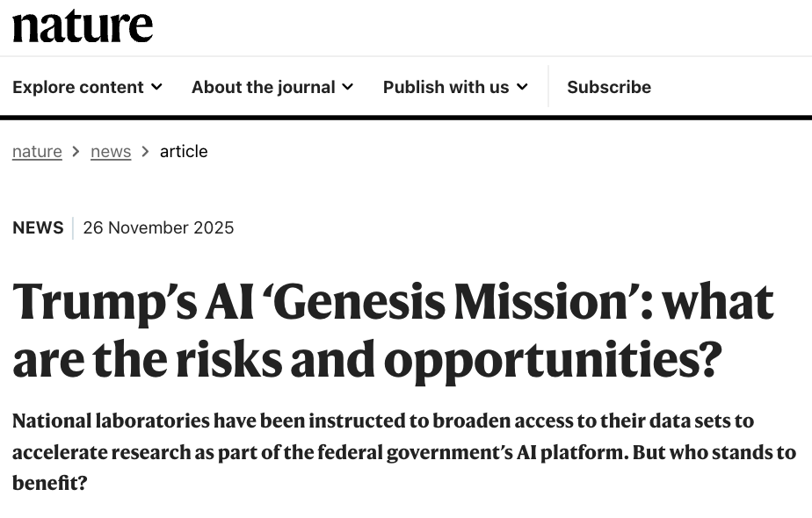The width and height of the screenshot is (812, 518).
Task: Click 'opportunities?' in the headline
Action: coord(553,358)
